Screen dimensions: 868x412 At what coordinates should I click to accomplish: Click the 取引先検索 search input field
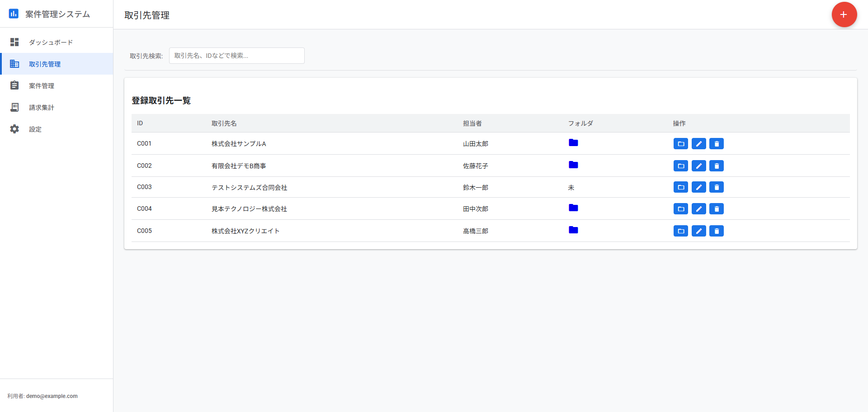click(x=236, y=56)
